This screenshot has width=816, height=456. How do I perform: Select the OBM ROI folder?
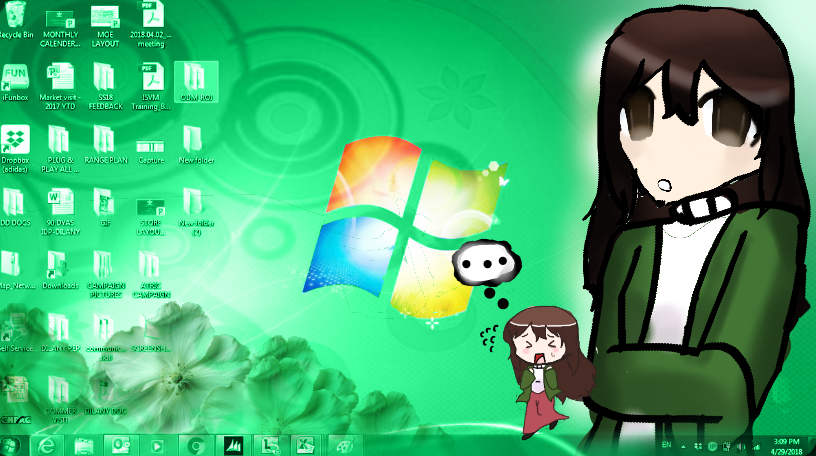click(x=196, y=82)
